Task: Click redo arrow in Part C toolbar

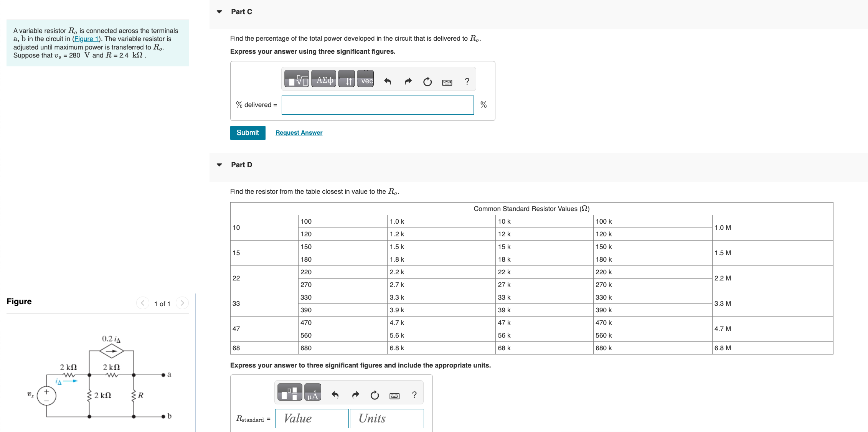Action: tap(408, 81)
